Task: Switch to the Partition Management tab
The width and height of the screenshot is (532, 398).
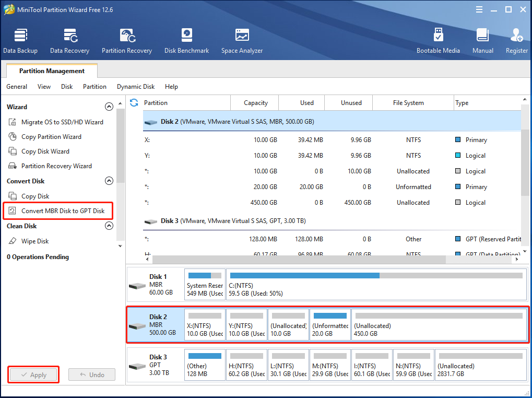Action: click(51, 71)
